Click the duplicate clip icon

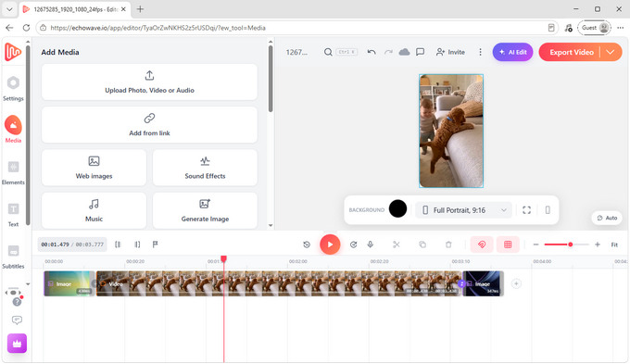(422, 245)
